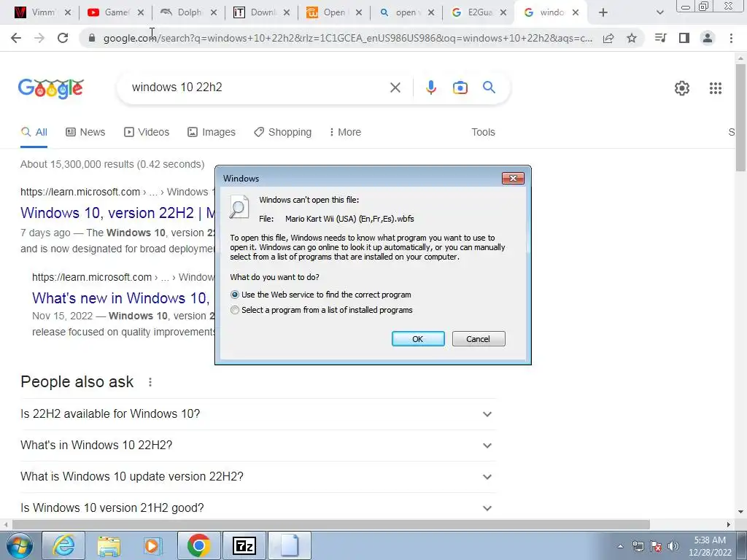Open three-dot options beside People also ask
Screen dimensions: 747x560
(x=150, y=382)
